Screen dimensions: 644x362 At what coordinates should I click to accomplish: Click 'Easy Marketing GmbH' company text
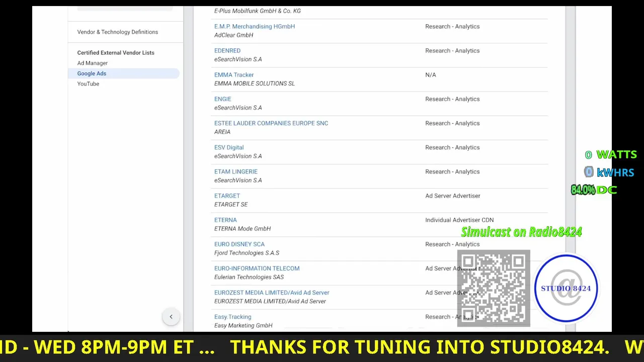point(244,326)
